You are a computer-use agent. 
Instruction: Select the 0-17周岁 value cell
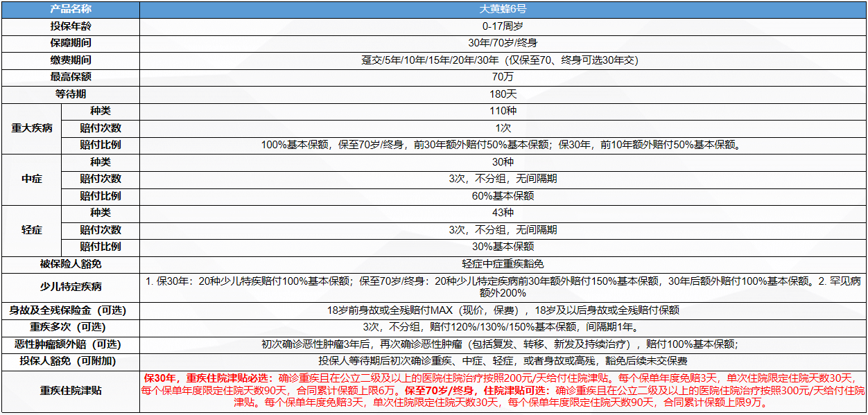tap(503, 26)
